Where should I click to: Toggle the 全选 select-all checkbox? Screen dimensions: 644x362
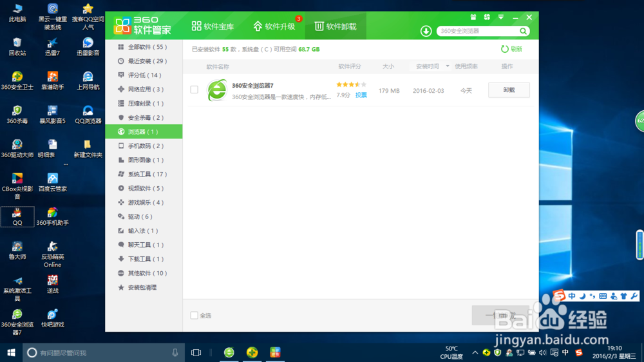(x=194, y=315)
